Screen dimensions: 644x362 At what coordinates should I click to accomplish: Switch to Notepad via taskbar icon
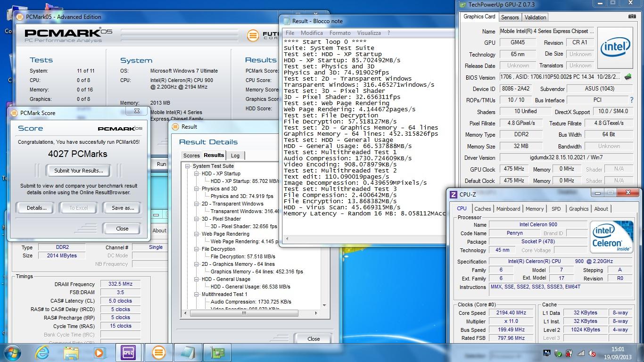point(188,352)
